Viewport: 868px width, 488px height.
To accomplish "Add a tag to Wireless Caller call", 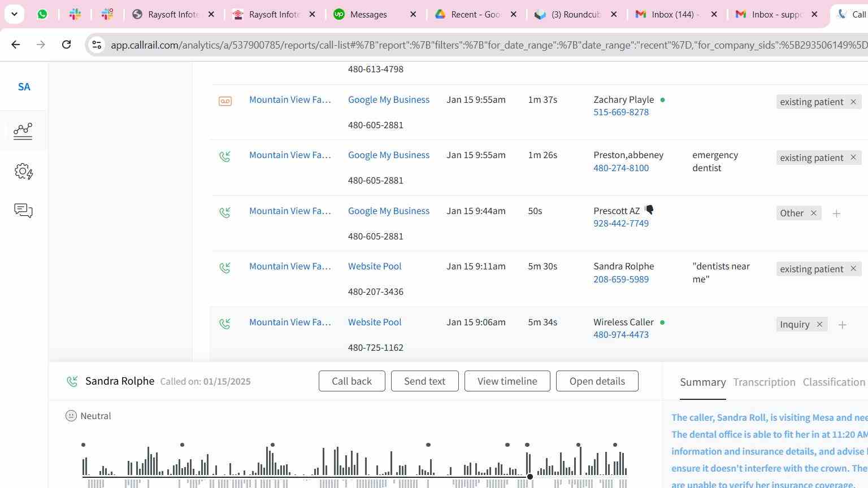I will (x=842, y=325).
